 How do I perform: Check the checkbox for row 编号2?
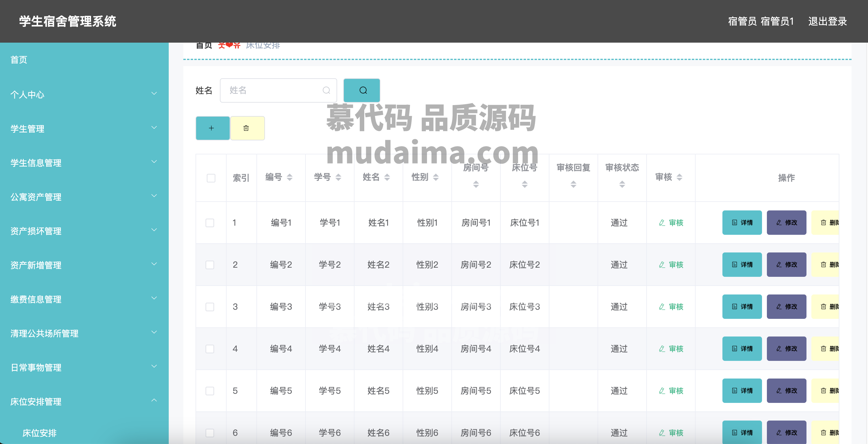210,265
